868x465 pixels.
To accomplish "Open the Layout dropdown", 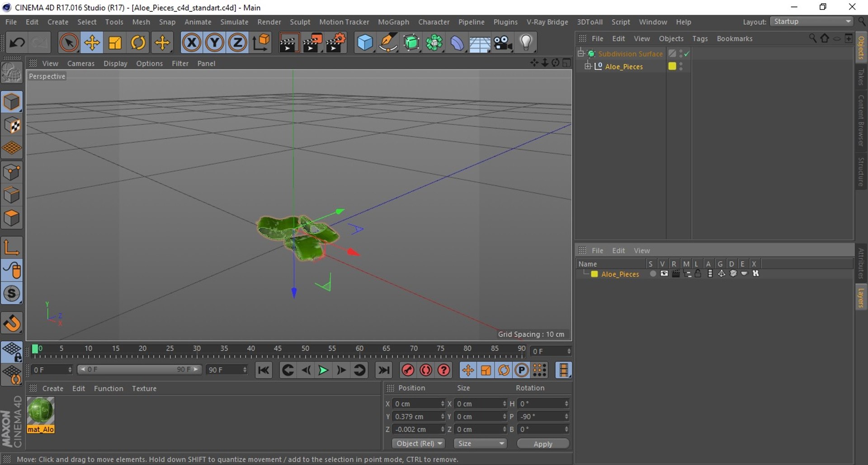I will coord(812,22).
